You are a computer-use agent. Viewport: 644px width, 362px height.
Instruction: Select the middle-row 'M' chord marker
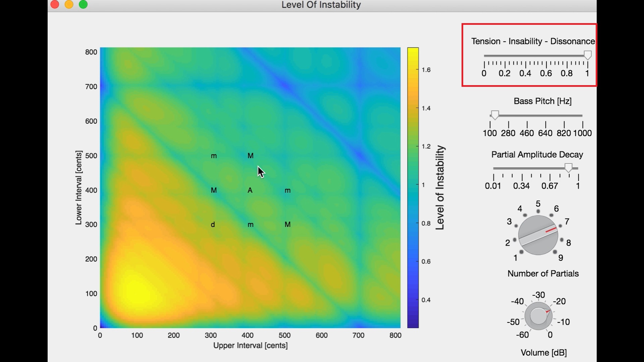point(214,190)
